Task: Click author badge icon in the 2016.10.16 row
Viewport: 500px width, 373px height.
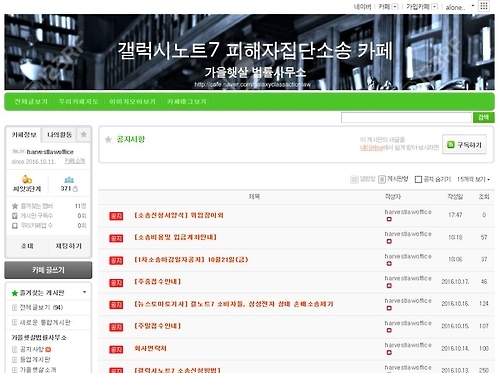Action: coord(389,308)
